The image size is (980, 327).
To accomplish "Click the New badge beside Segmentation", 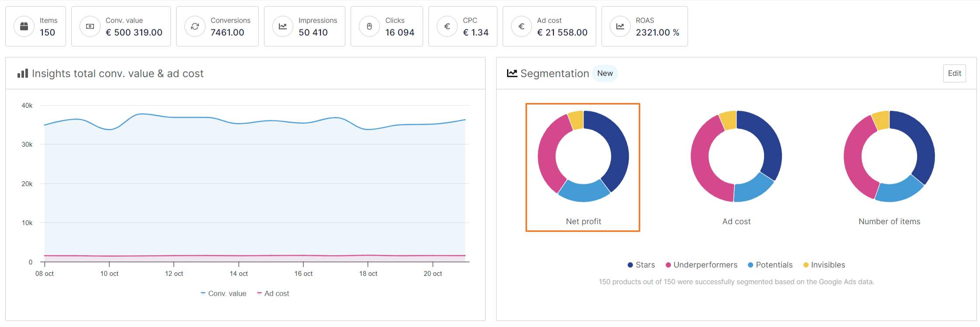I will tap(605, 73).
